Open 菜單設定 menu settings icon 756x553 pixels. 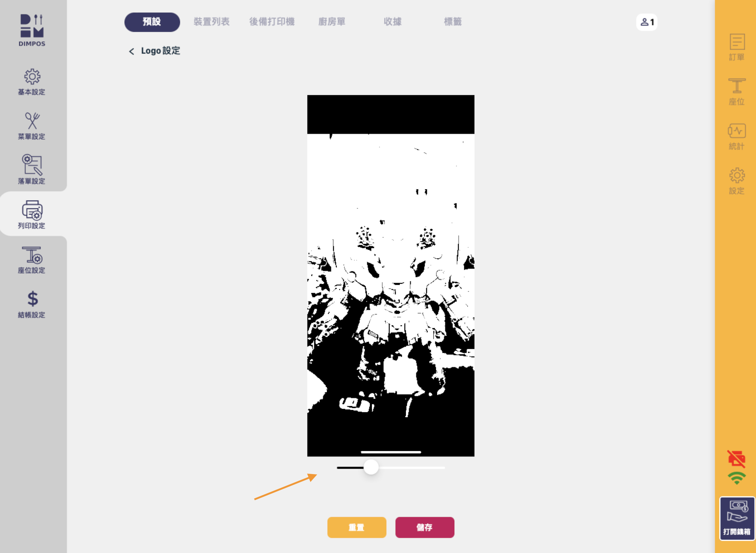[x=32, y=126]
